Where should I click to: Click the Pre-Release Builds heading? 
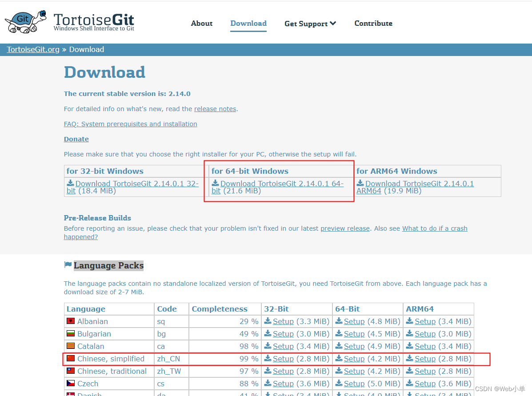click(x=97, y=218)
